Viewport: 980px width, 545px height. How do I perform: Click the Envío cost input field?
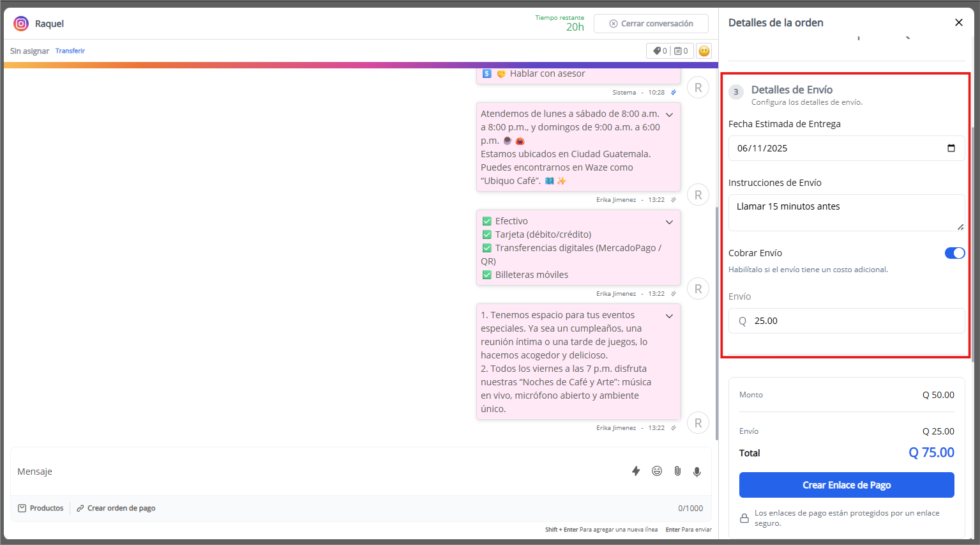point(852,321)
